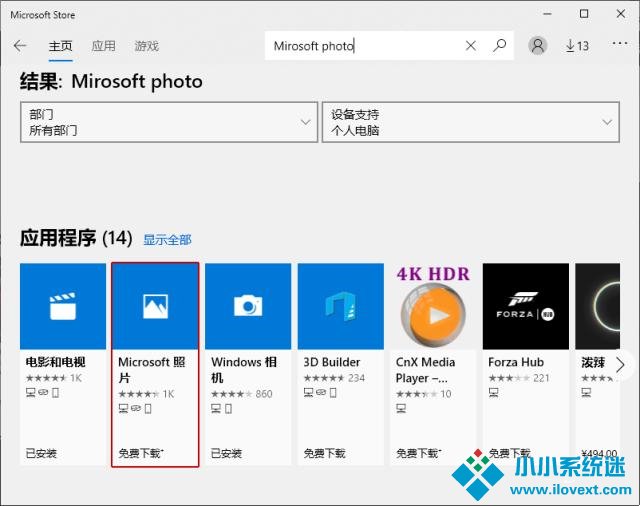Click the PC device icon under CnX Media Player
The height and width of the screenshot is (506, 640).
(x=401, y=408)
